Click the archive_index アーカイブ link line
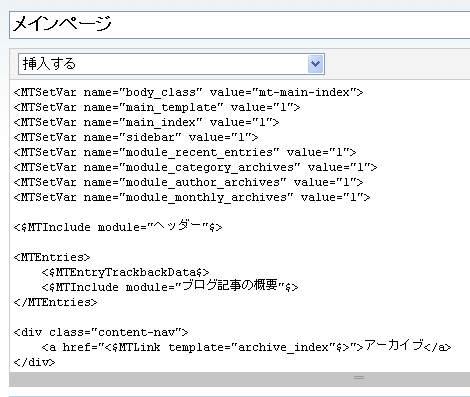Screen dimensions: 470x397 click(246, 347)
